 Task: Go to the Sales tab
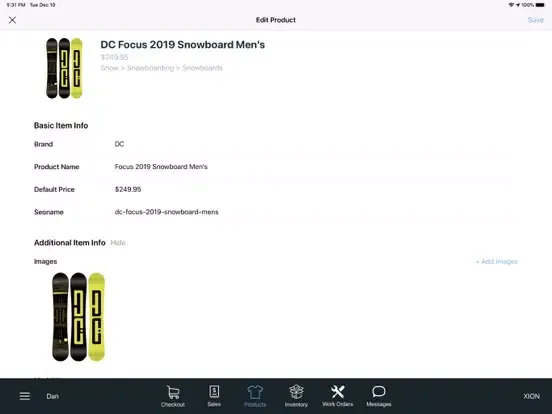[214, 396]
